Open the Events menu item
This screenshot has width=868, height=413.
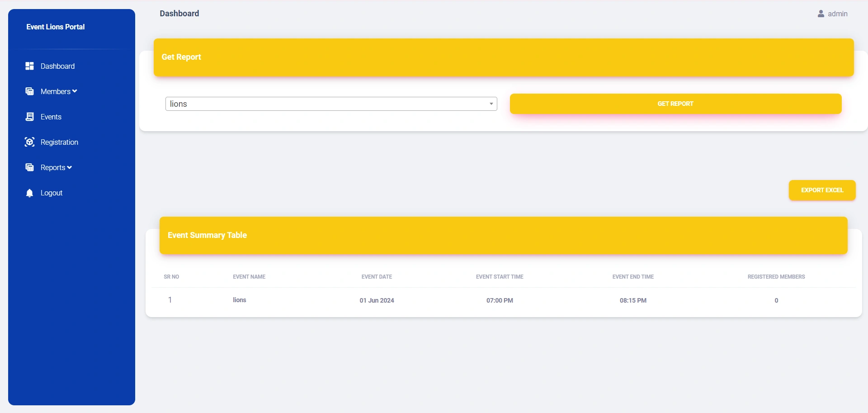(51, 117)
